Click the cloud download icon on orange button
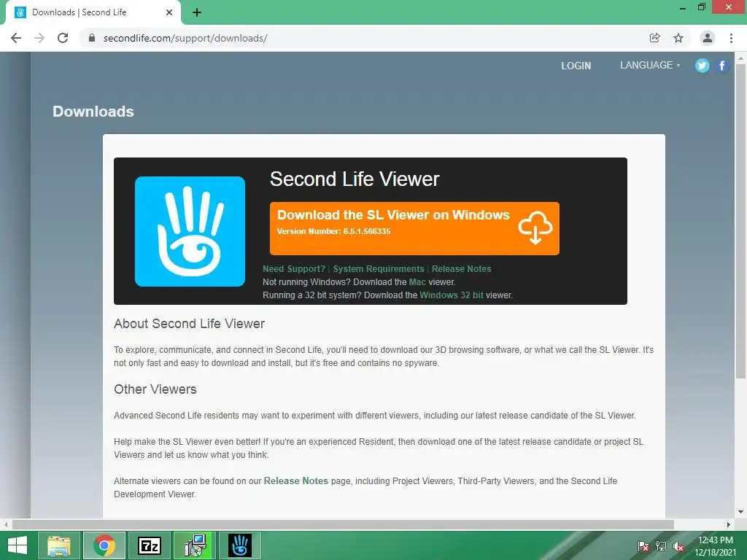 point(535,228)
